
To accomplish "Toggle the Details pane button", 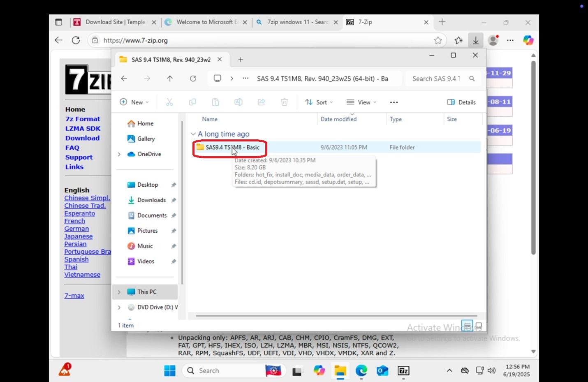I will pyautogui.click(x=461, y=102).
